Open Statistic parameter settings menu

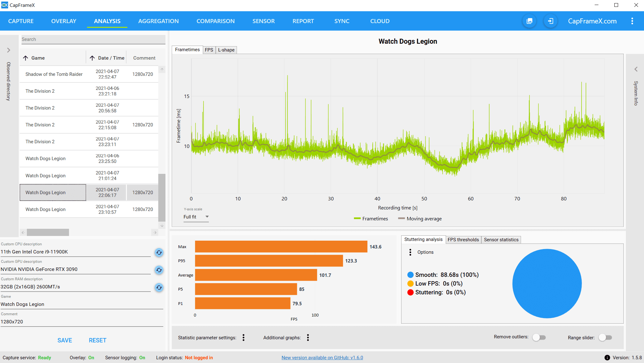[243, 337]
